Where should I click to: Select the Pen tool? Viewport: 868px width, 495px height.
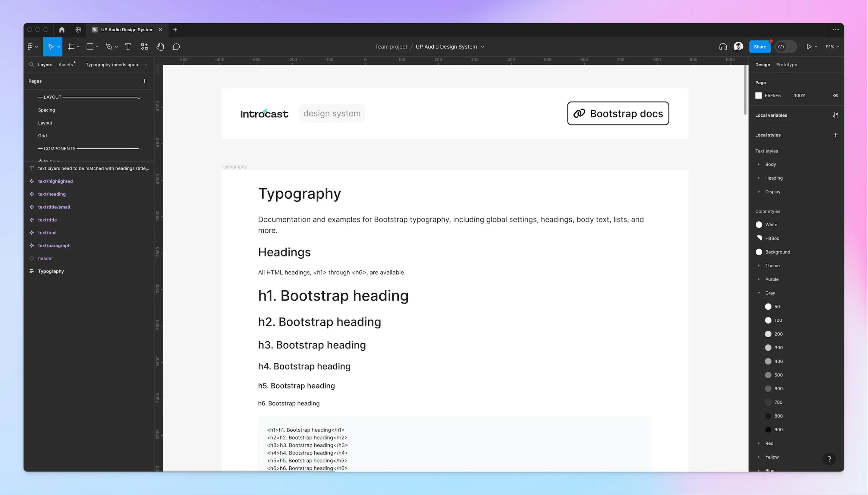pyautogui.click(x=109, y=47)
